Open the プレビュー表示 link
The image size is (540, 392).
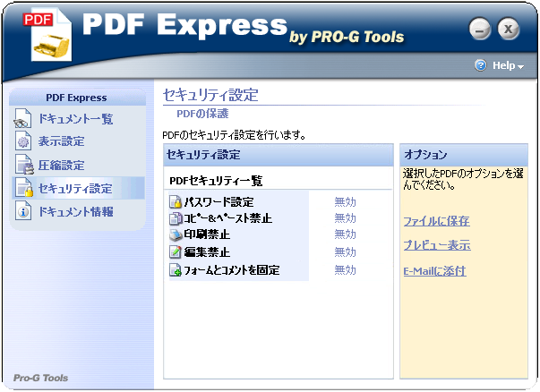437,245
